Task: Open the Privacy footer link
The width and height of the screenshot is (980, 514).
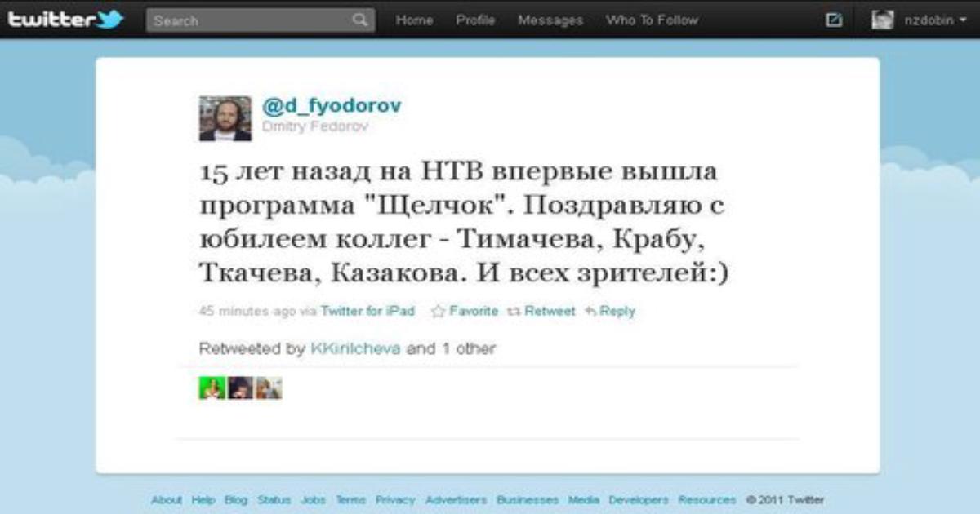Action: coord(395,499)
